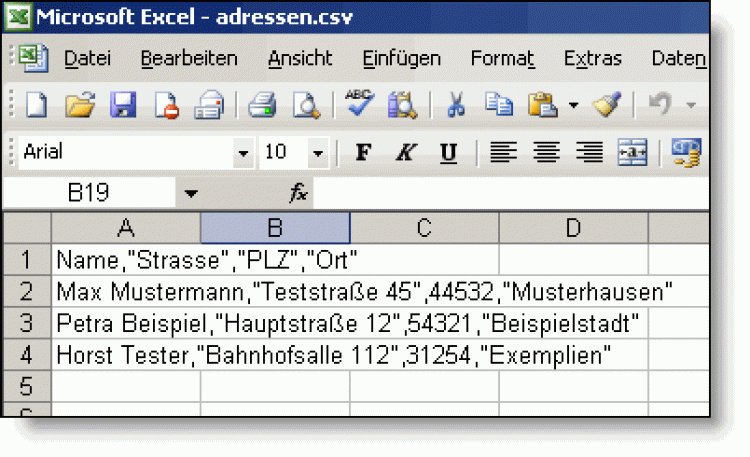Click the Select All corner button
This screenshot has height=457, width=750.
(27, 228)
